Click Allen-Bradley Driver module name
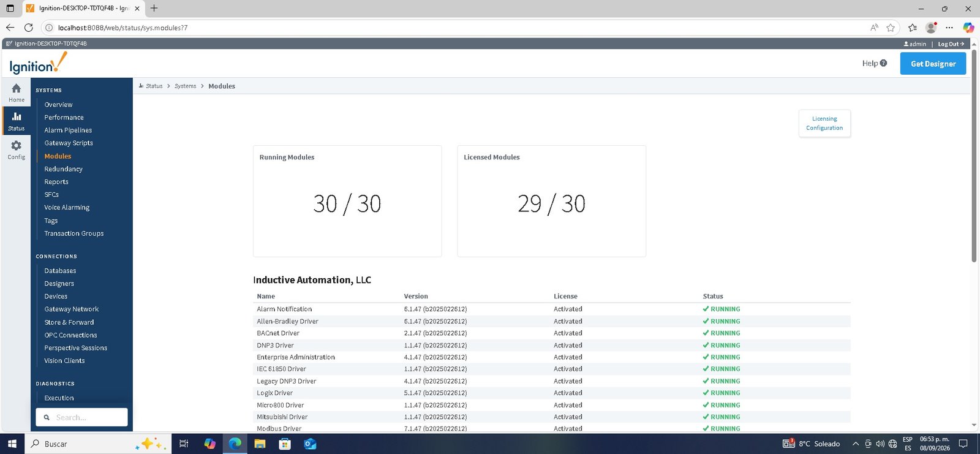 pyautogui.click(x=287, y=321)
